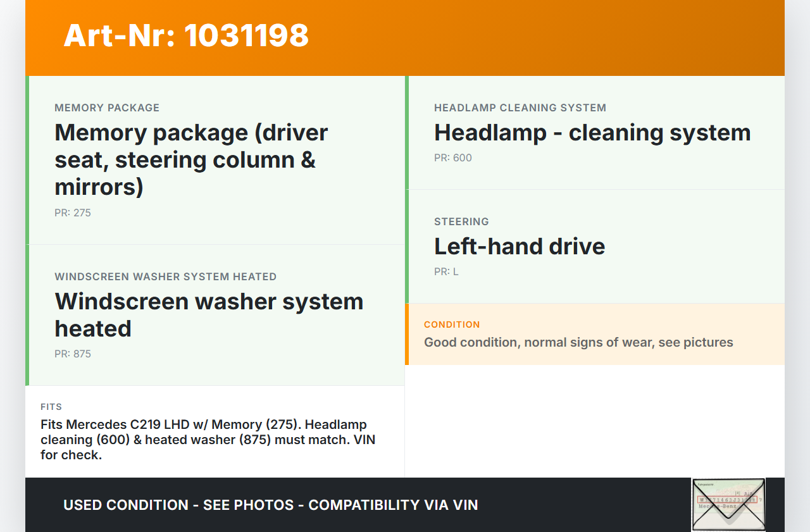Click the HEADLAMP CLEANING SYSTEM category label
The width and height of the screenshot is (810, 532).
pyautogui.click(x=520, y=108)
